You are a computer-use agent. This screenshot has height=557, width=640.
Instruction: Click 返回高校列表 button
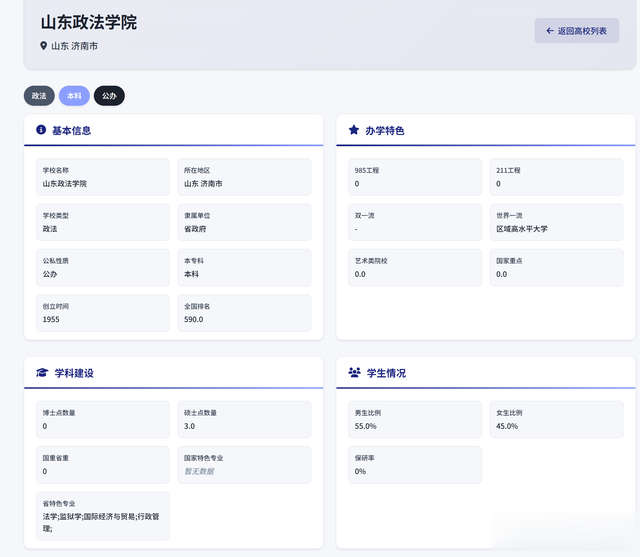(x=576, y=31)
